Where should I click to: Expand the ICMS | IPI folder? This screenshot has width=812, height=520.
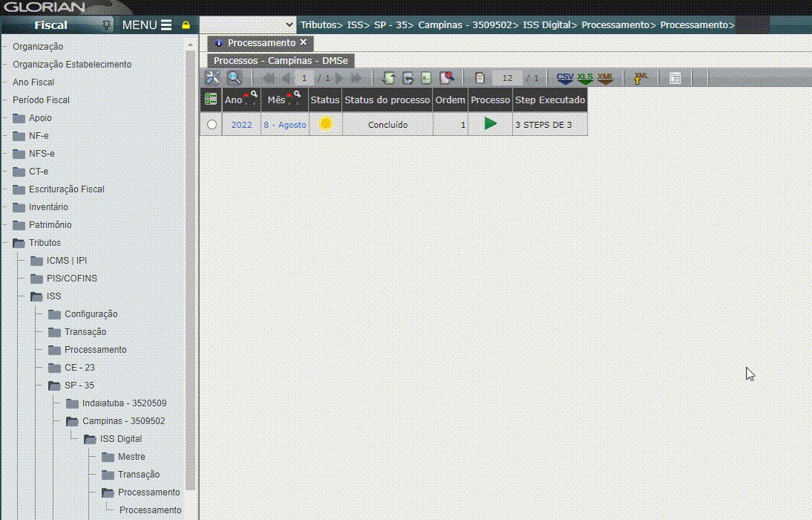pyautogui.click(x=37, y=261)
